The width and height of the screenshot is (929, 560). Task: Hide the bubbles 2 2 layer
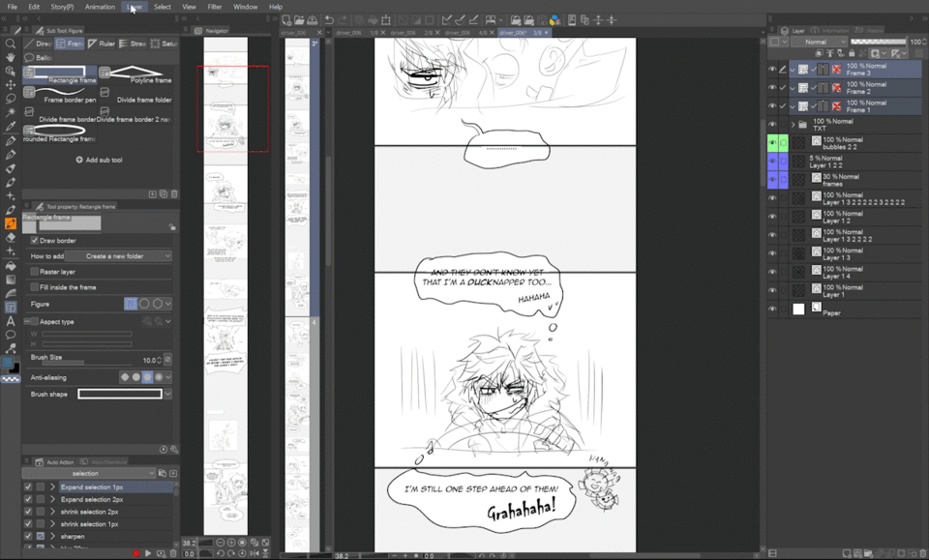(772, 143)
